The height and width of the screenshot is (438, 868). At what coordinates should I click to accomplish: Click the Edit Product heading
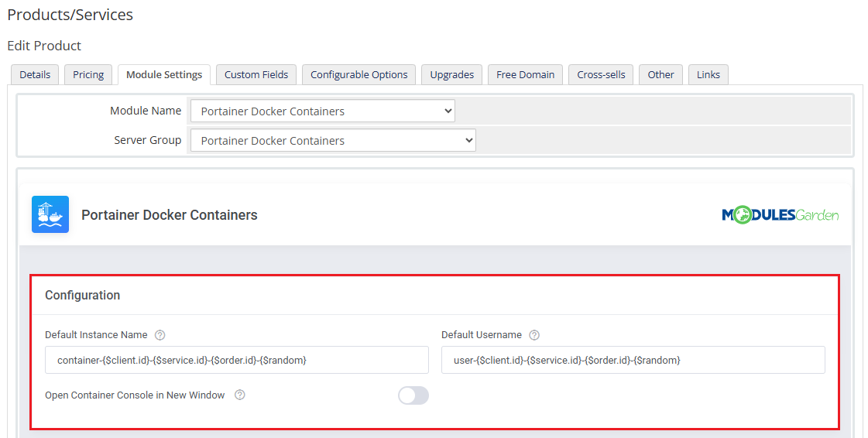(44, 46)
